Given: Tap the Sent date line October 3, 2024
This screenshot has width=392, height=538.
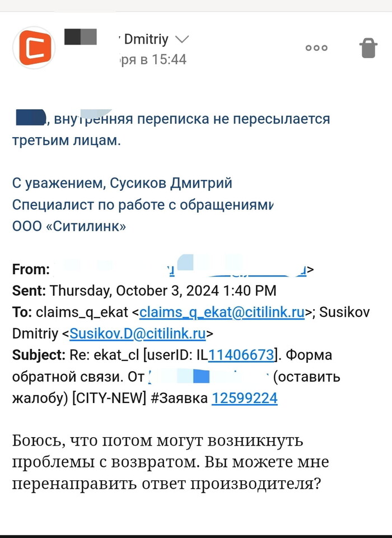Looking at the screenshot, I should tap(162, 291).
